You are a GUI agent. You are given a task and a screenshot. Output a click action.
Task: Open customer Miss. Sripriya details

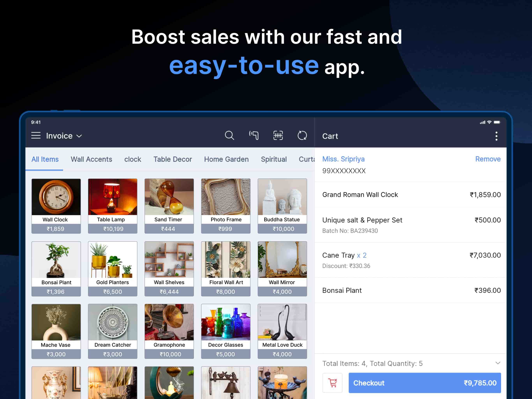pos(343,159)
